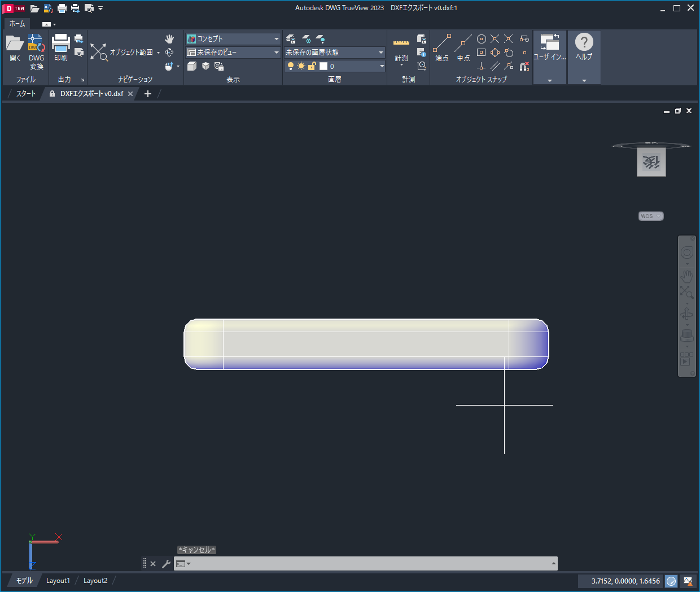Start DWG変換 (DWG Convert)
The height and width of the screenshot is (592, 700).
pyautogui.click(x=36, y=49)
